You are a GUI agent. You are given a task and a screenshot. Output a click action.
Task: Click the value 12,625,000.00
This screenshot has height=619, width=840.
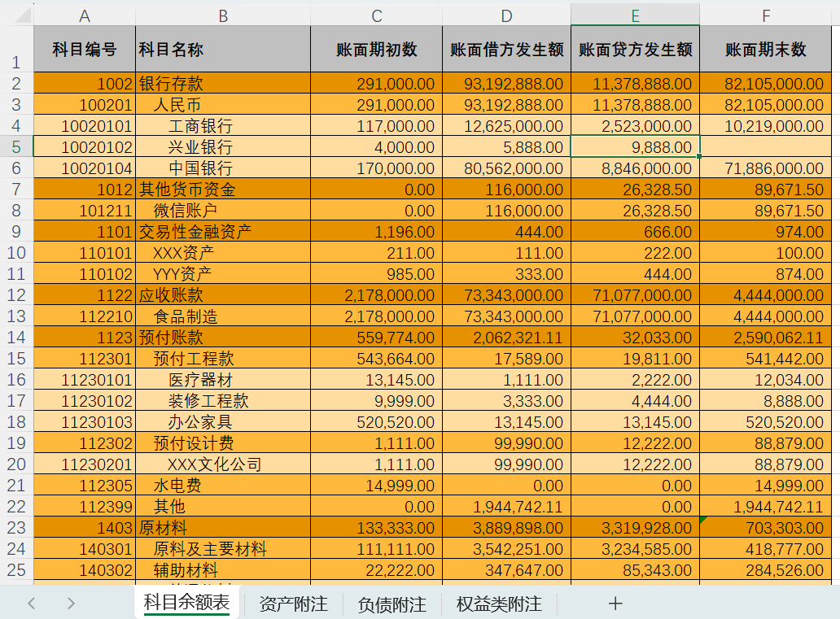pyautogui.click(x=506, y=126)
